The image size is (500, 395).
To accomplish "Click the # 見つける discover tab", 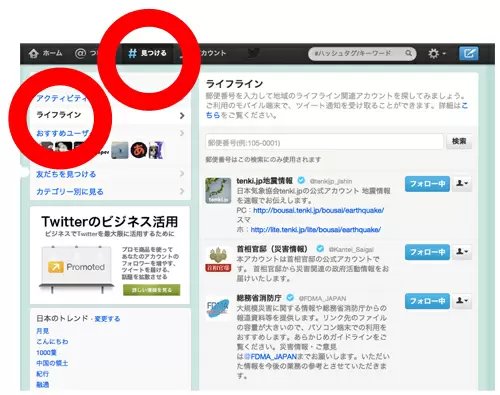I will click(x=147, y=53).
